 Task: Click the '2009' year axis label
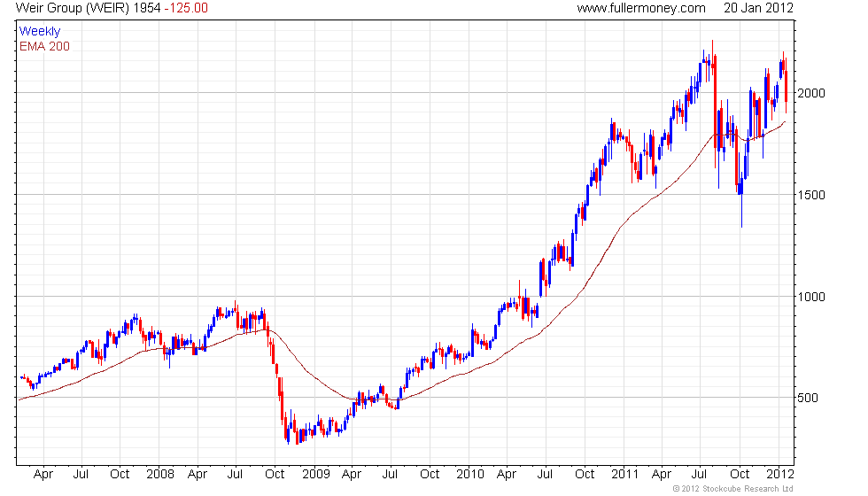coord(316,475)
